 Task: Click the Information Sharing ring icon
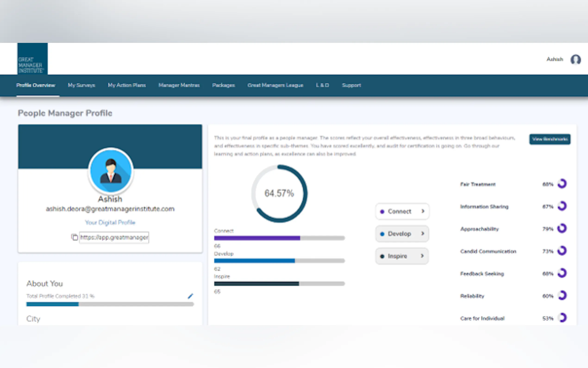[562, 206]
